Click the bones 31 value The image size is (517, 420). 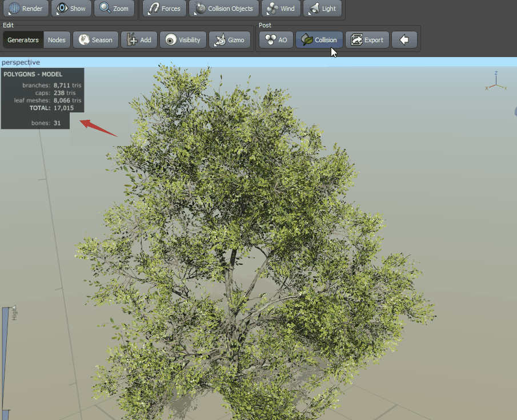(57, 123)
